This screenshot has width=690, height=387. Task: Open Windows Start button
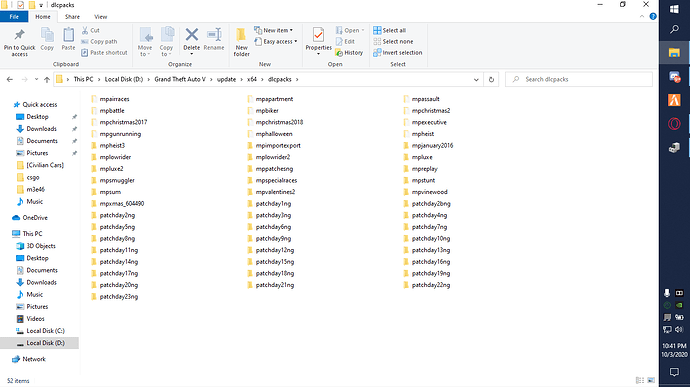point(674,9)
